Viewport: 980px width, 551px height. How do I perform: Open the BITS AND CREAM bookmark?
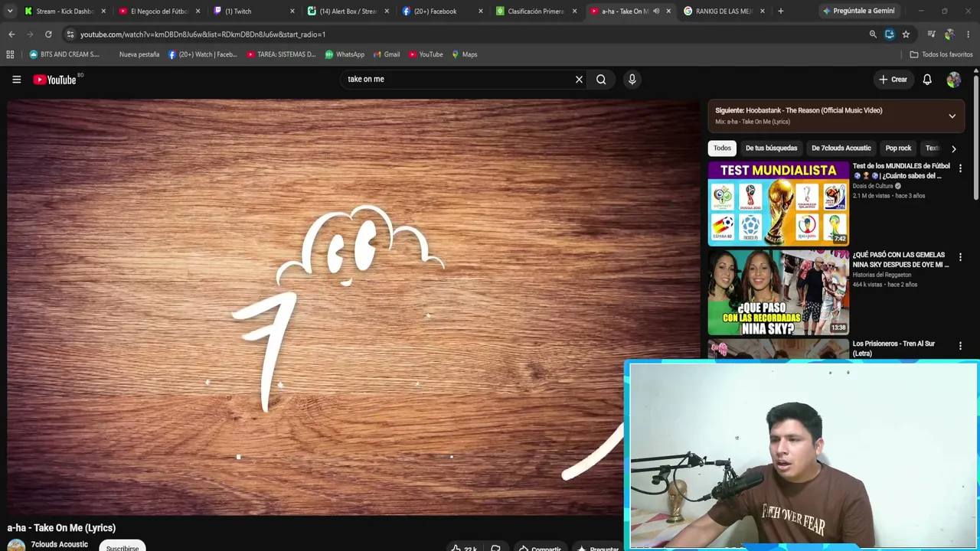click(x=64, y=54)
